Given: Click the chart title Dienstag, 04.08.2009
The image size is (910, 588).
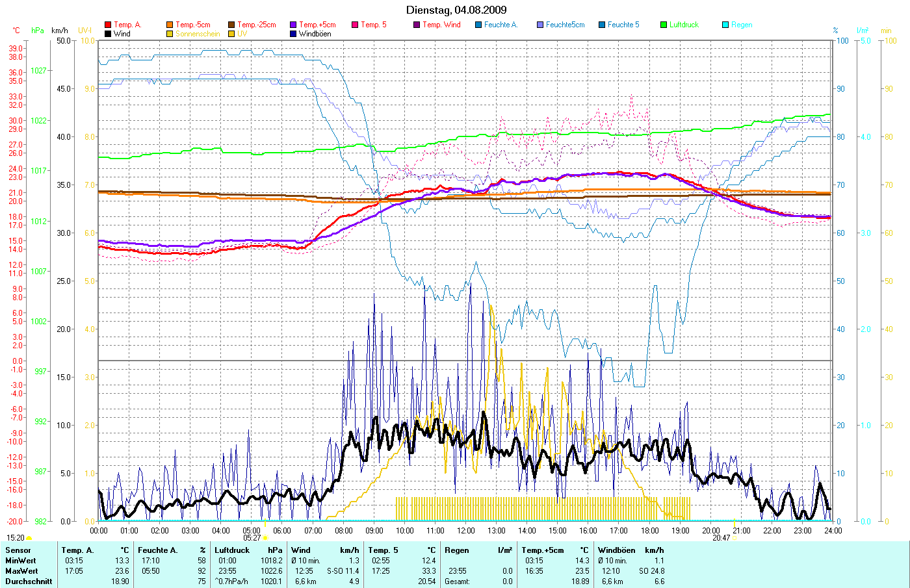Looking at the screenshot, I should 456,10.
